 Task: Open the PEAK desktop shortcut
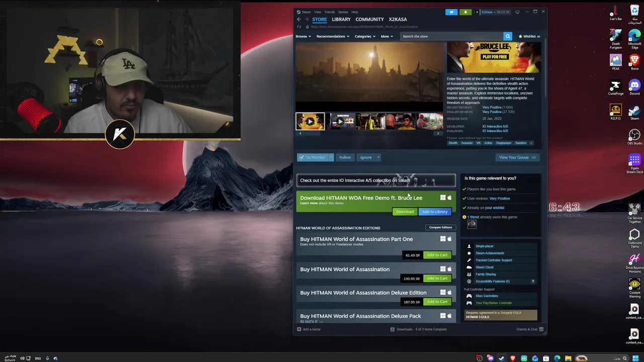point(616,61)
